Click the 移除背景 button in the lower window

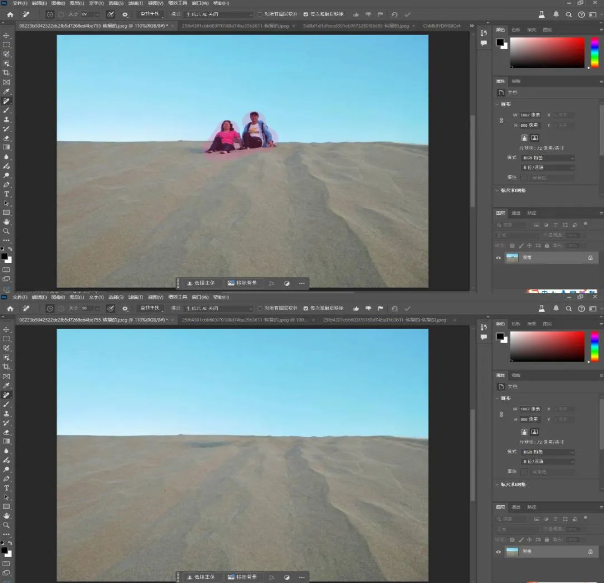[x=242, y=576]
